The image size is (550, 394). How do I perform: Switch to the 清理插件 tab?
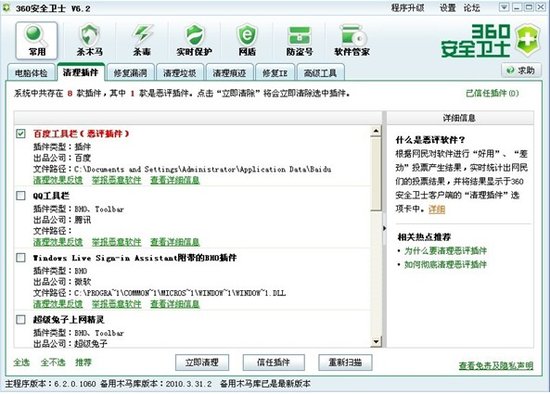pyautogui.click(x=81, y=72)
